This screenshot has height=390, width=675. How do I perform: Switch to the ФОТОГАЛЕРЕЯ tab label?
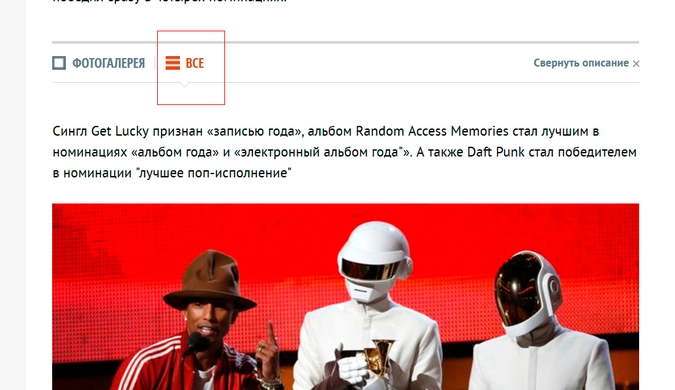pos(108,63)
